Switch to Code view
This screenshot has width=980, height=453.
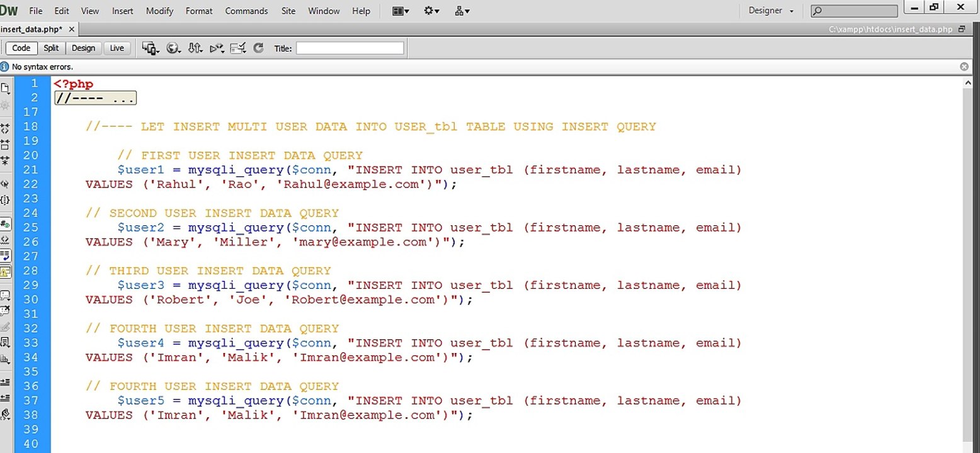pyautogui.click(x=21, y=48)
